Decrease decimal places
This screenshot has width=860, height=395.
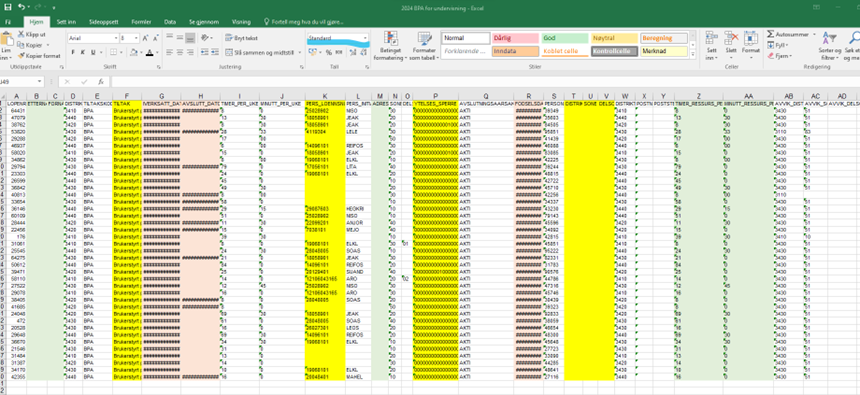pos(364,53)
